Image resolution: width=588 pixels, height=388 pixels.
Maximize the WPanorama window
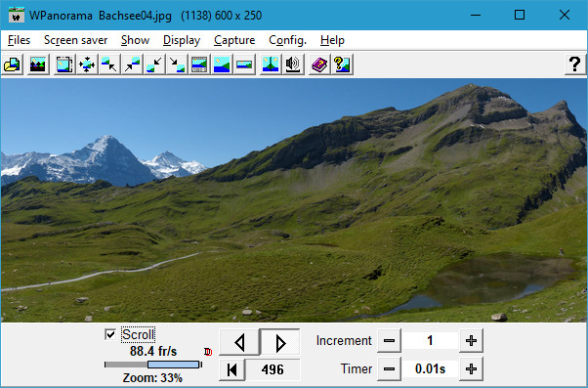coord(520,15)
